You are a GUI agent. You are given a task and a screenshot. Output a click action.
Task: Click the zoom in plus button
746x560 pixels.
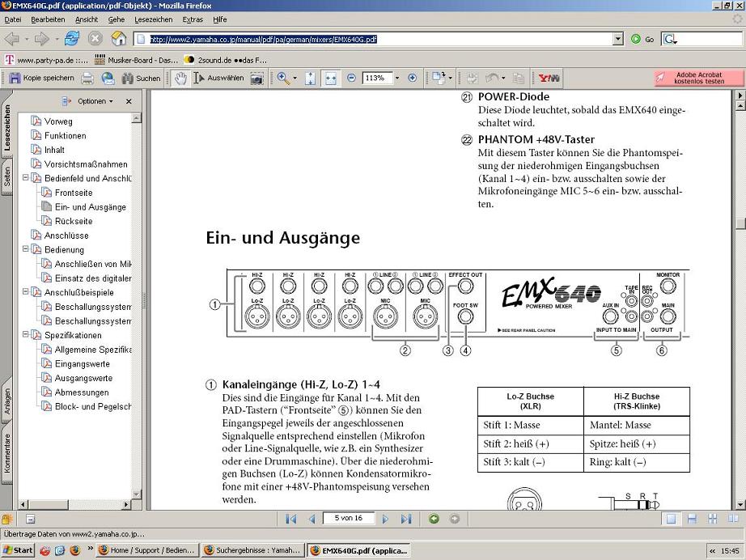click(413, 78)
